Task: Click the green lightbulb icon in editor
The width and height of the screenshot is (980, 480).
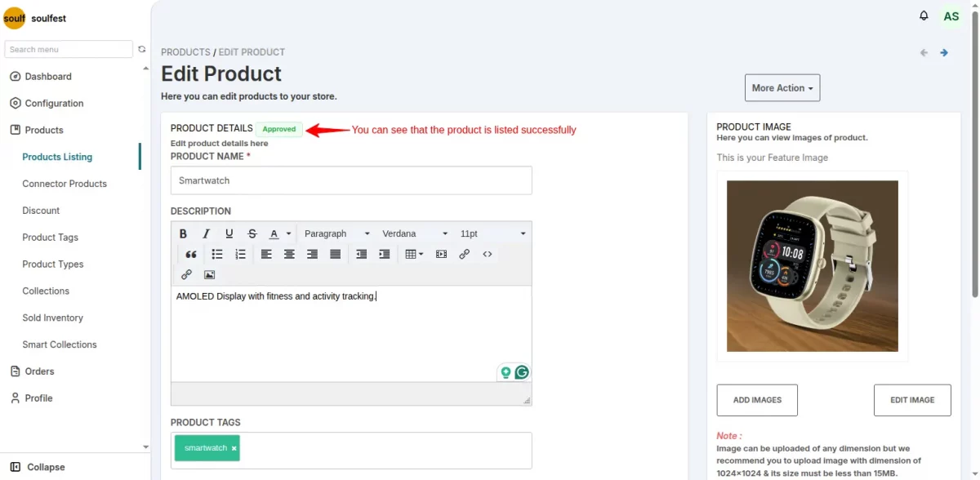Action: [x=506, y=372]
